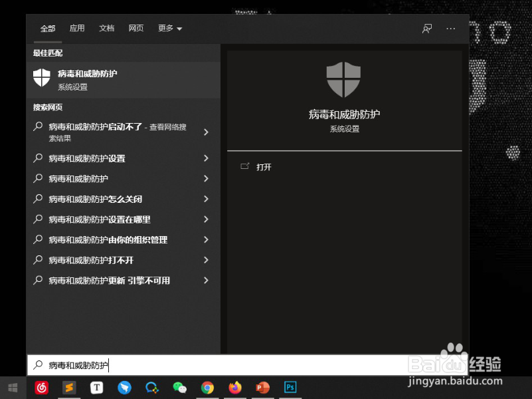Image resolution: width=532 pixels, height=399 pixels.
Task: Open Photoshop from taskbar
Action: 290,387
